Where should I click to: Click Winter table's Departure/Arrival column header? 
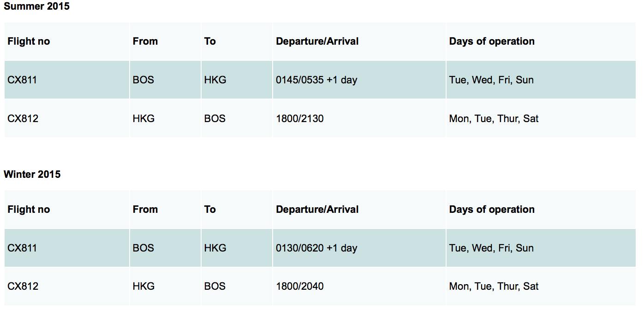317,209
